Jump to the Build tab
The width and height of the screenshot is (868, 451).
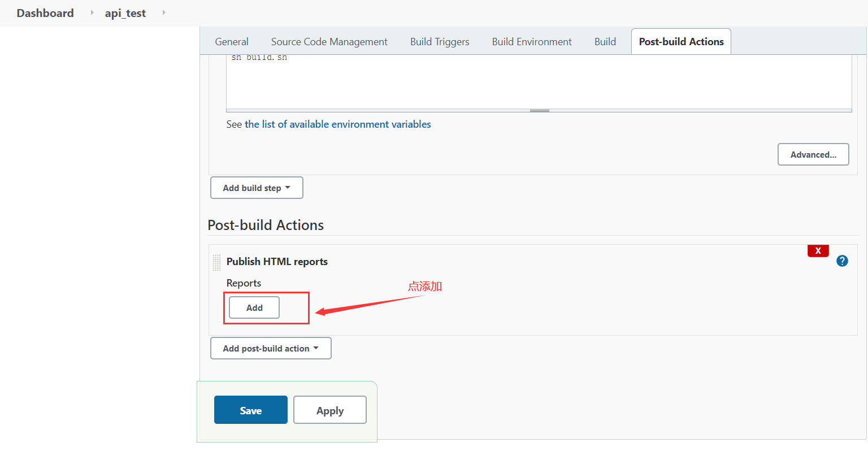click(x=605, y=42)
